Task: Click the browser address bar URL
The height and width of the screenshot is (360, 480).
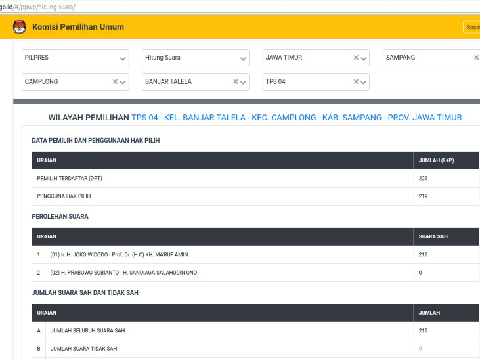Action: tap(38, 7)
